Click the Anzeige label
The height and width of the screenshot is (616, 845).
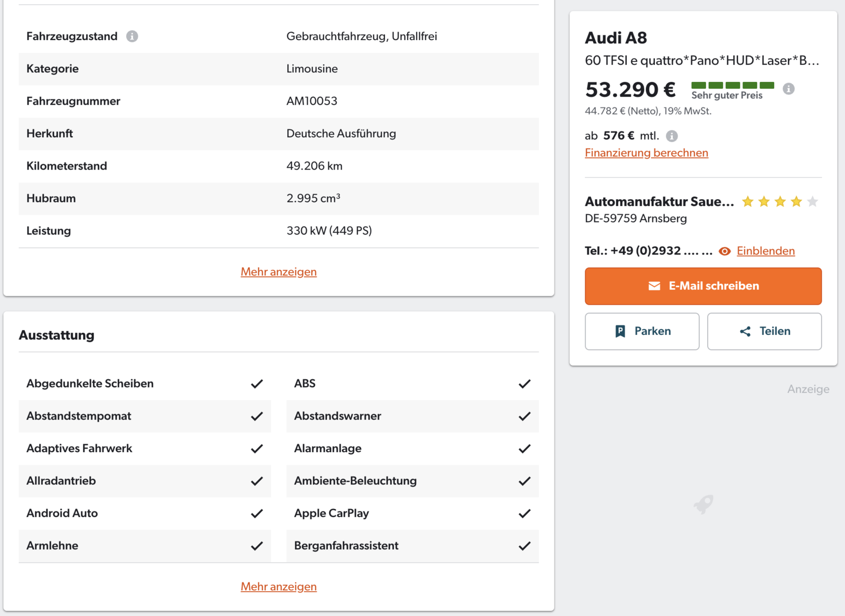pyautogui.click(x=808, y=389)
